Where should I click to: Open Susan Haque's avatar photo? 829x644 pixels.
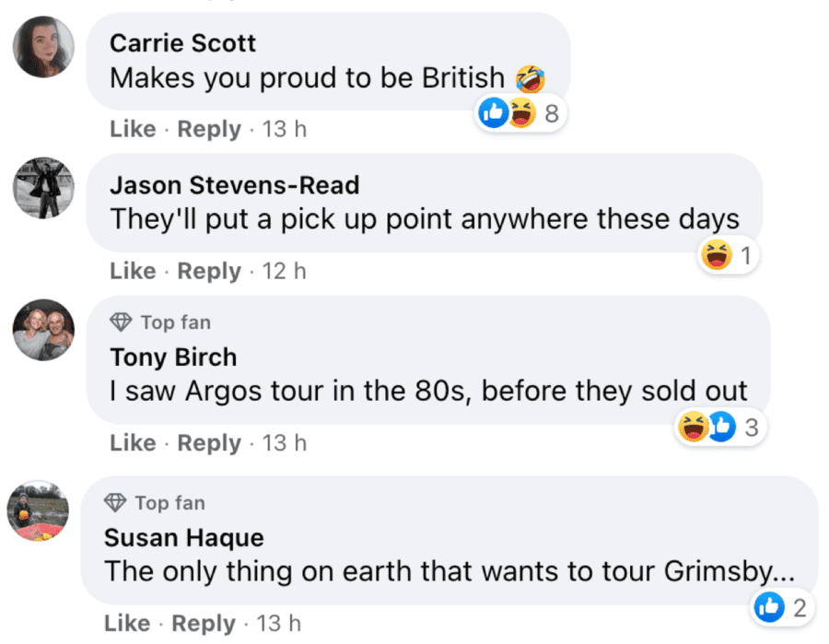pyautogui.click(x=39, y=510)
